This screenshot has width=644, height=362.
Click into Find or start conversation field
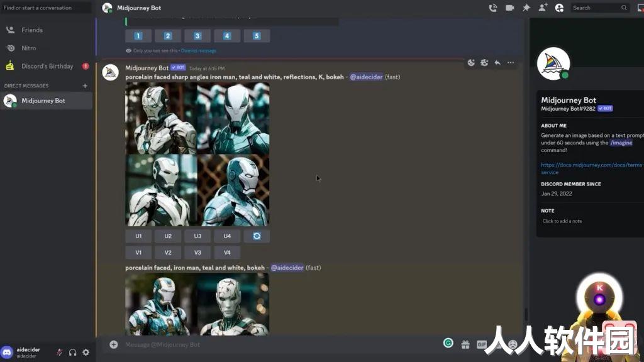pyautogui.click(x=47, y=8)
